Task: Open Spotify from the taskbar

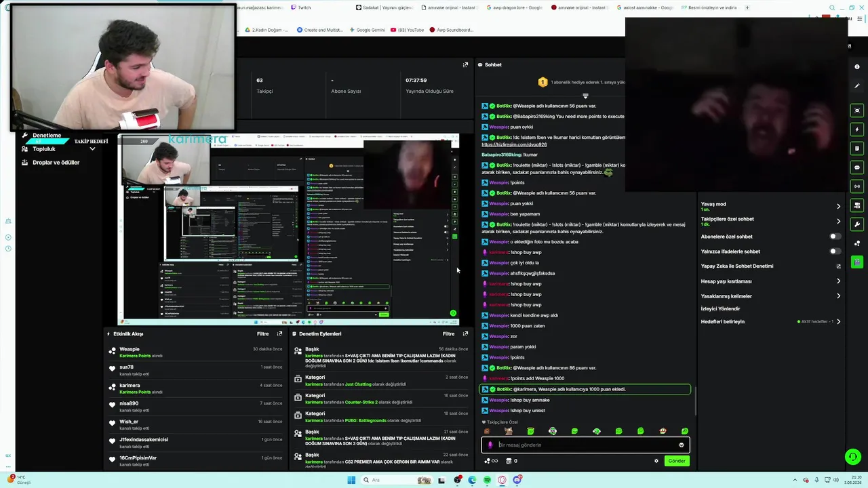Action: coord(487,480)
